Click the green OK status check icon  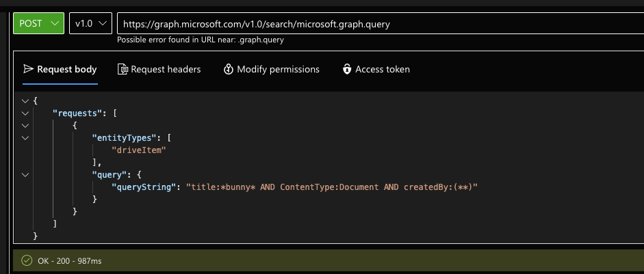pos(27,260)
